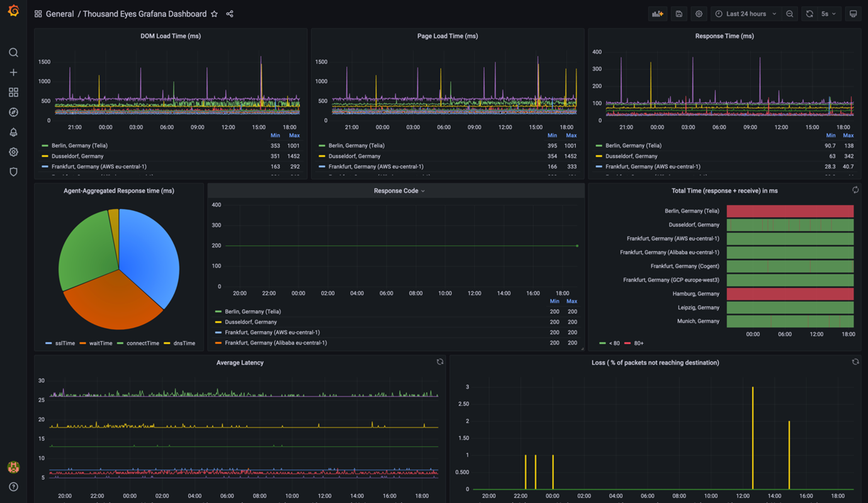
Task: Open the Explore compass icon
Action: pyautogui.click(x=13, y=112)
